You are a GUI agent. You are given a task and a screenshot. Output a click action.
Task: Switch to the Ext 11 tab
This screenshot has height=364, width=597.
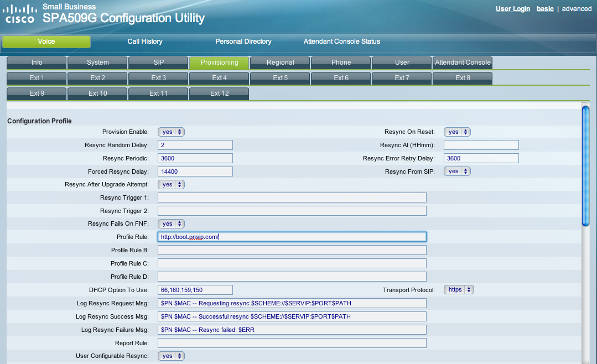tap(158, 93)
